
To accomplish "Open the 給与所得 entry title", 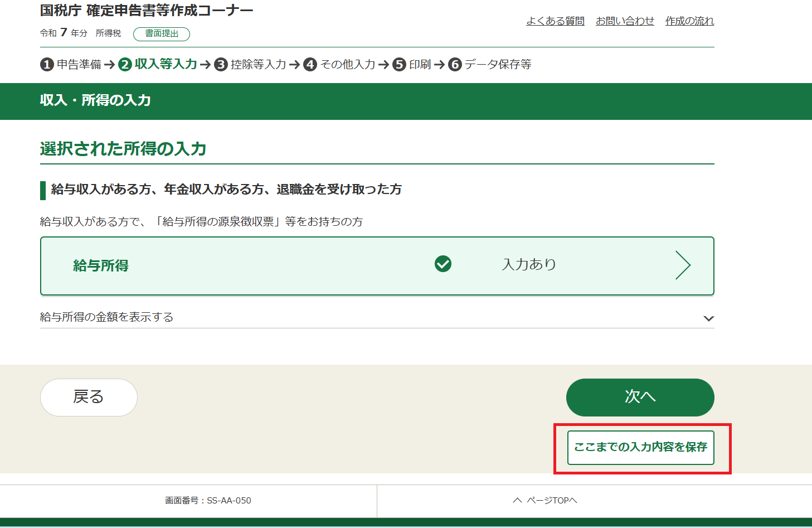I will pos(101,266).
